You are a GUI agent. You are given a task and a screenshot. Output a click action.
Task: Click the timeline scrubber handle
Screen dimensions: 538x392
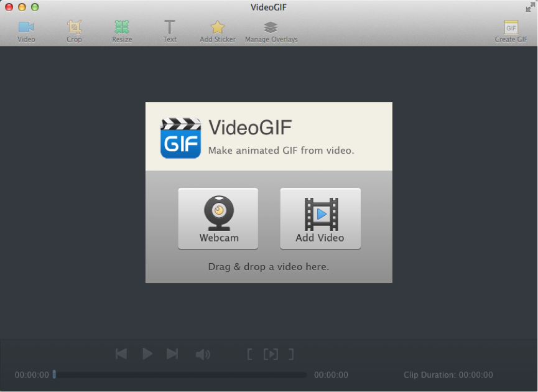(54, 375)
